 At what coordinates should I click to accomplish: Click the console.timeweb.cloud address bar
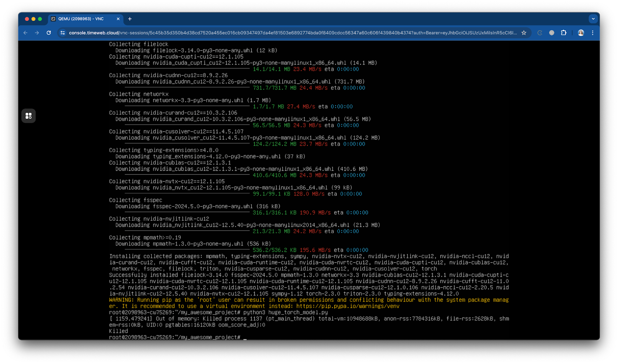293,33
